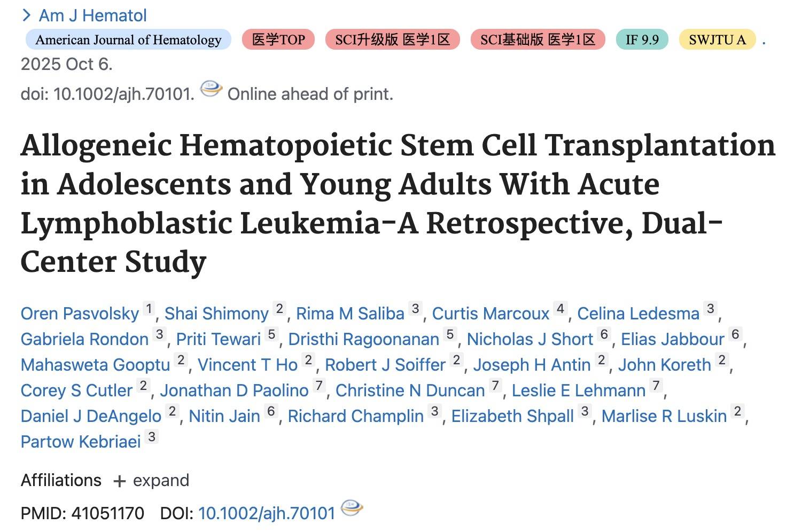Click the teal IF 9.9 badge

pyautogui.click(x=642, y=40)
